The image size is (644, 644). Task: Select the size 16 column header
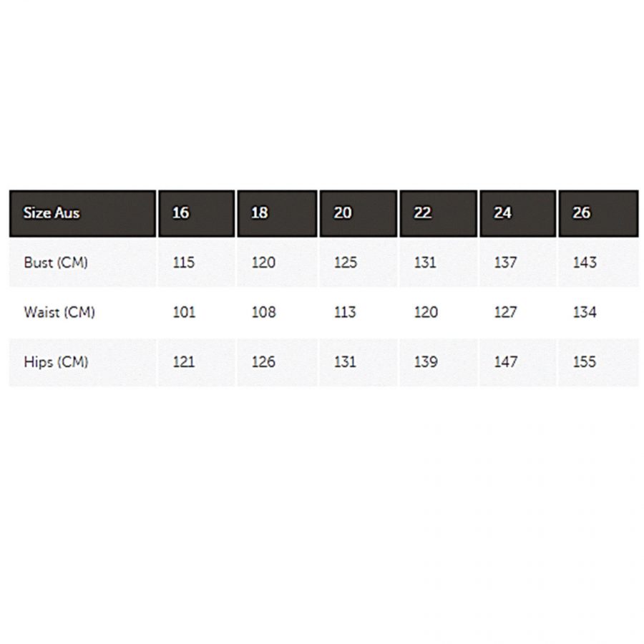(182, 213)
